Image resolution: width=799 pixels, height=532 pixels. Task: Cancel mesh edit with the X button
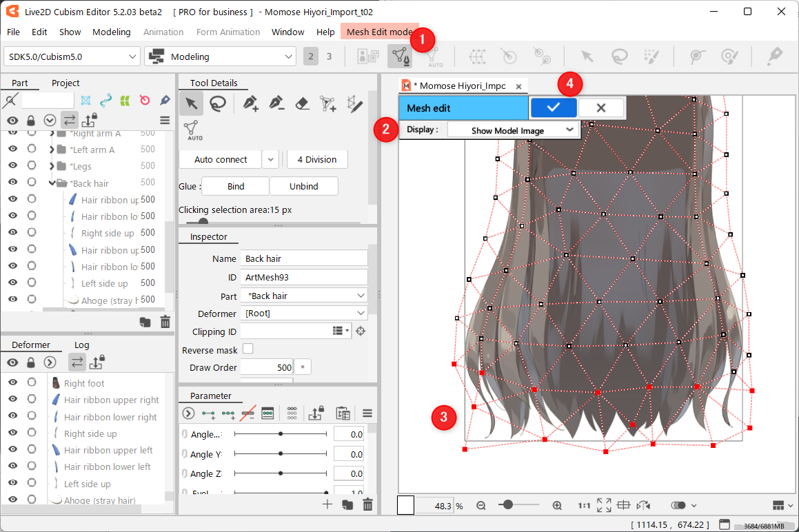tap(601, 108)
